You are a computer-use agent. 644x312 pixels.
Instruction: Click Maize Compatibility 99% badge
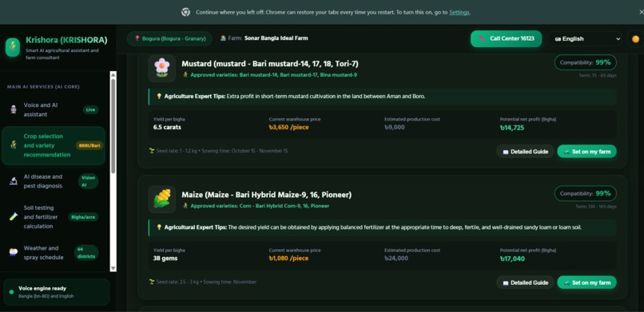pyautogui.click(x=585, y=194)
